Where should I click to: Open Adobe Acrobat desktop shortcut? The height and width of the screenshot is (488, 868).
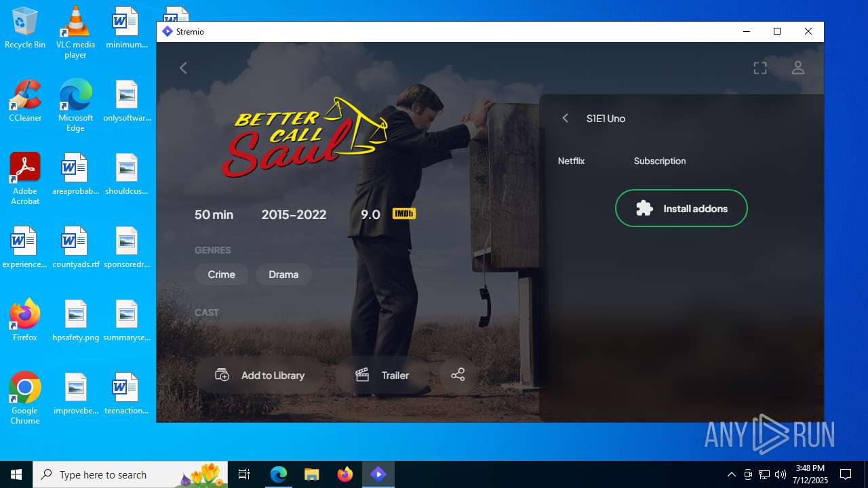click(x=25, y=179)
